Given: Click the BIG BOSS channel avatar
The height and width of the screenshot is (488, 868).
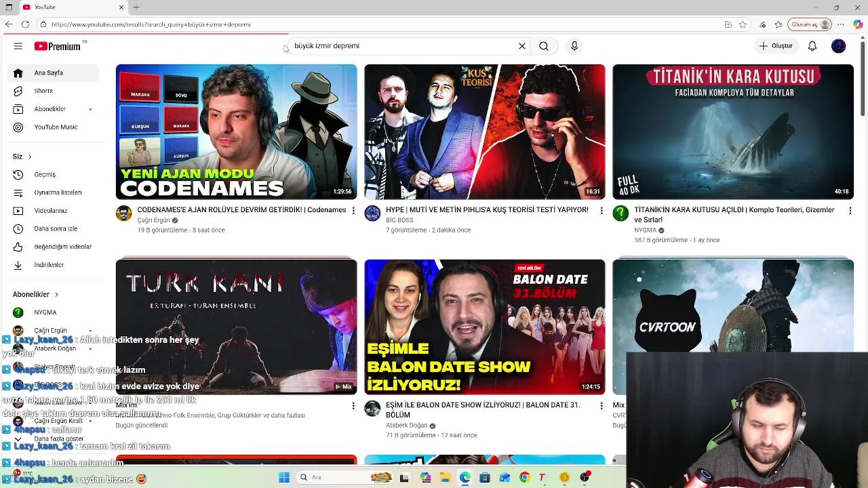Looking at the screenshot, I should pos(372,213).
